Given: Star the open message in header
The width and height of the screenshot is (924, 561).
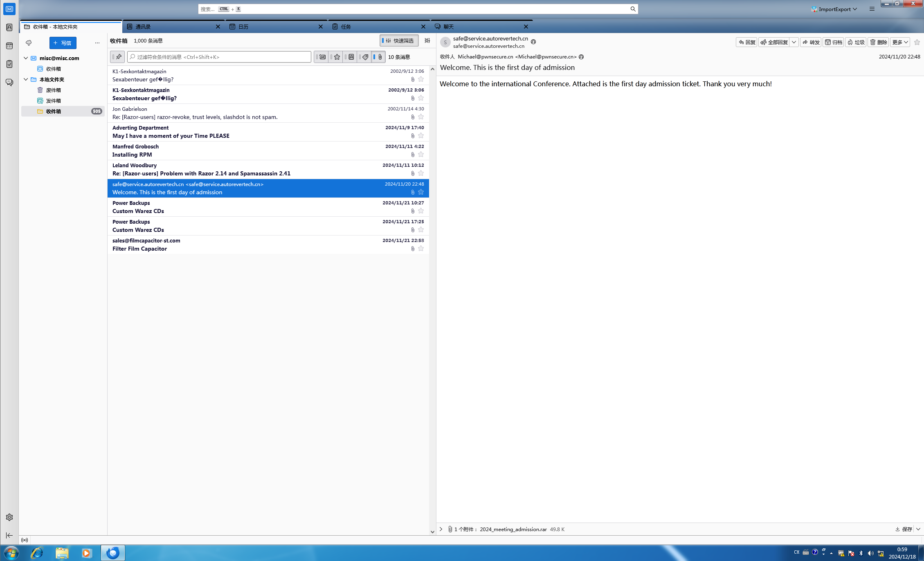Looking at the screenshot, I should pos(917,42).
